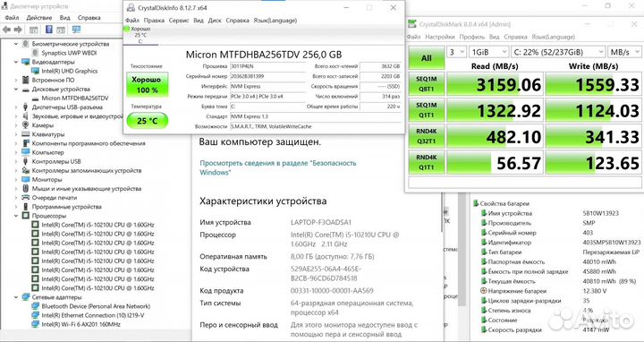This screenshot has width=644, height=342.
Task: Open Сервис menu in CrystalDiskInfo
Action: tap(179, 20)
